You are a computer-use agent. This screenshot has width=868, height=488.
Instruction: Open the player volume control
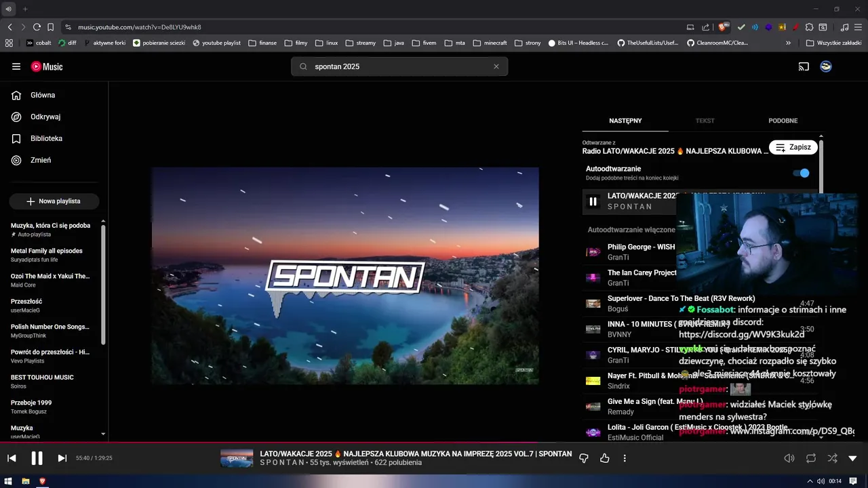pyautogui.click(x=789, y=458)
